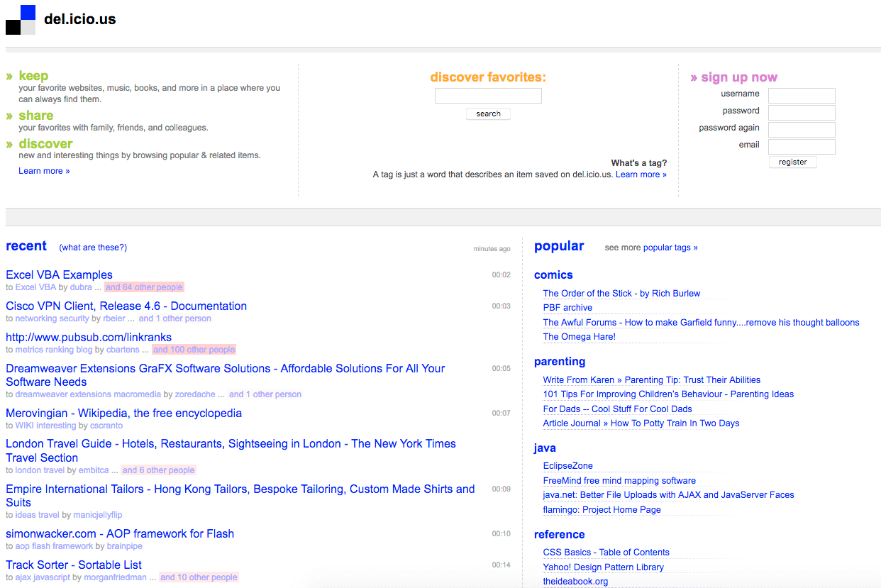Image resolution: width=881 pixels, height=588 pixels.
Task: Open How To Potty Train link
Action: pos(641,423)
